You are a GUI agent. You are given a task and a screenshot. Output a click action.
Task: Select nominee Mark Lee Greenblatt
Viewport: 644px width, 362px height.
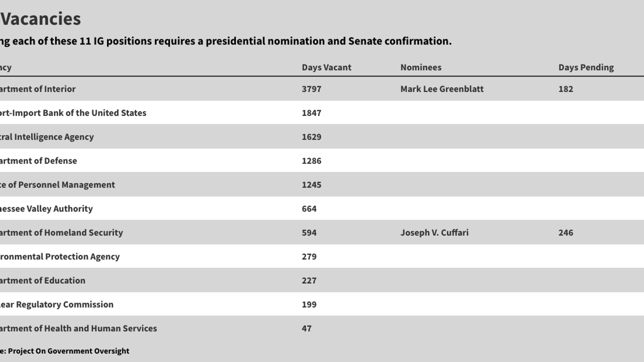click(442, 89)
